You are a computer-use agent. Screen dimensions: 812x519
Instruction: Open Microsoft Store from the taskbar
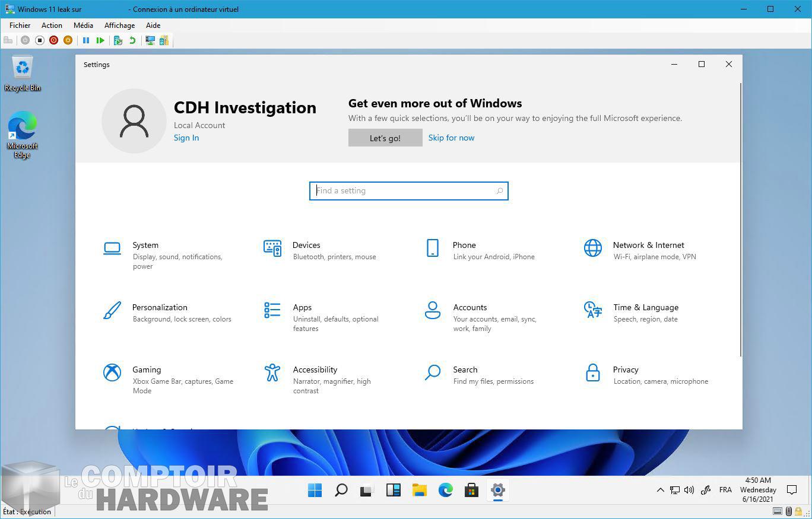(471, 490)
